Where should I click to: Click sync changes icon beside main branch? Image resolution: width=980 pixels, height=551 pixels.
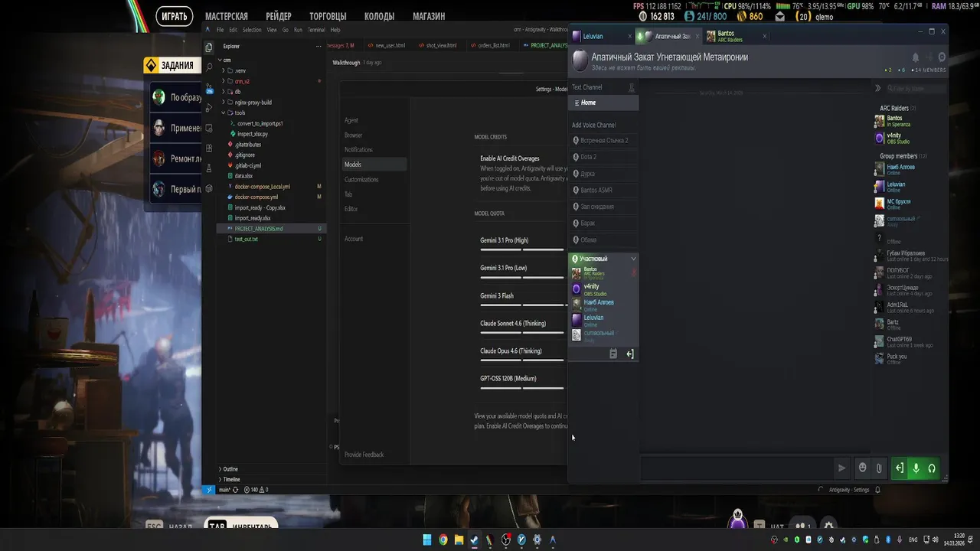tap(235, 490)
